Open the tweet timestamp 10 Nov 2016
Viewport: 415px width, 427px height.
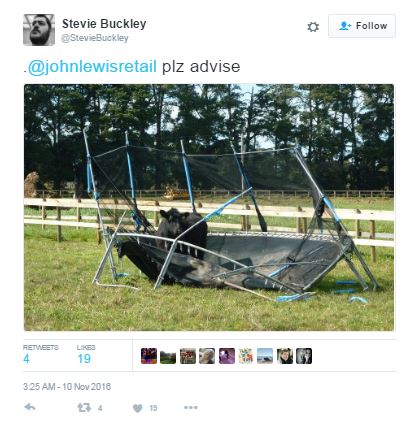(67, 387)
